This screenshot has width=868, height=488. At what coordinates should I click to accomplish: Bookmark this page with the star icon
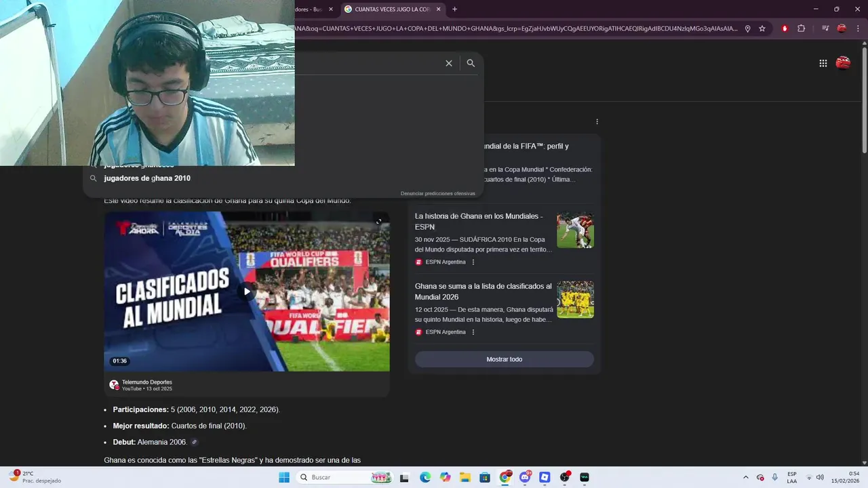[x=762, y=28]
